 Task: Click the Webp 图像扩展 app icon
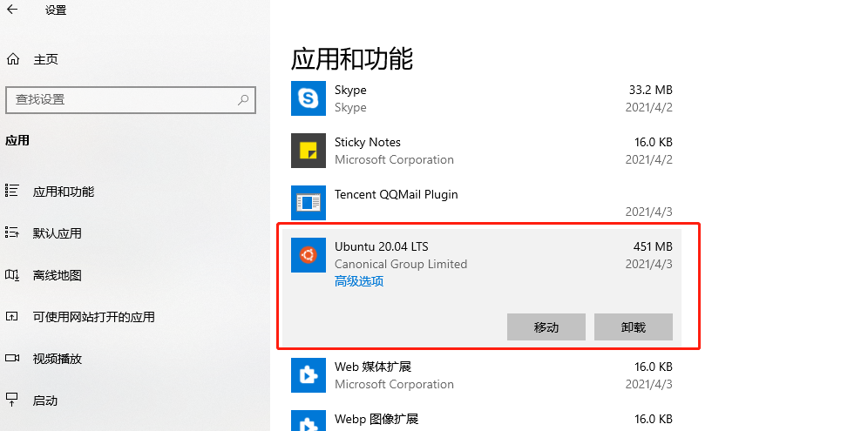309,421
